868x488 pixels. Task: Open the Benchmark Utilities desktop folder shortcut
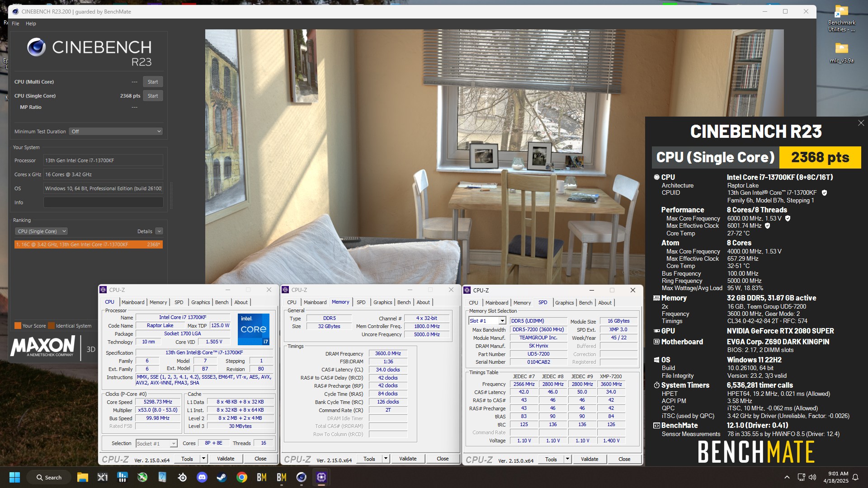click(841, 19)
